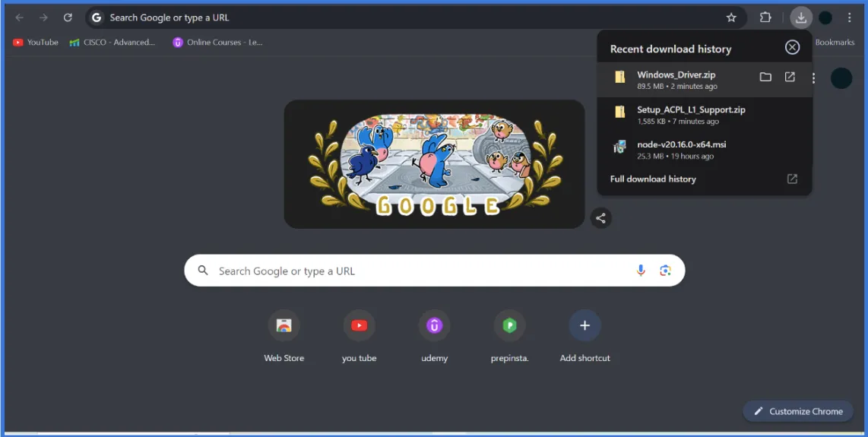Screen dimensions: 868x437
Task: Bookmark this tab with the star icon
Action: pos(731,17)
